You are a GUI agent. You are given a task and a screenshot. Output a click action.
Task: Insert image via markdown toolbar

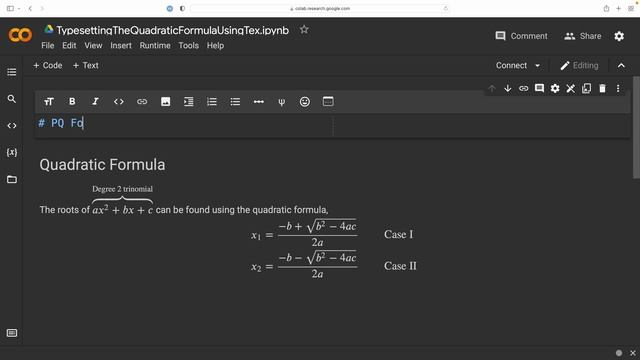[x=165, y=102]
